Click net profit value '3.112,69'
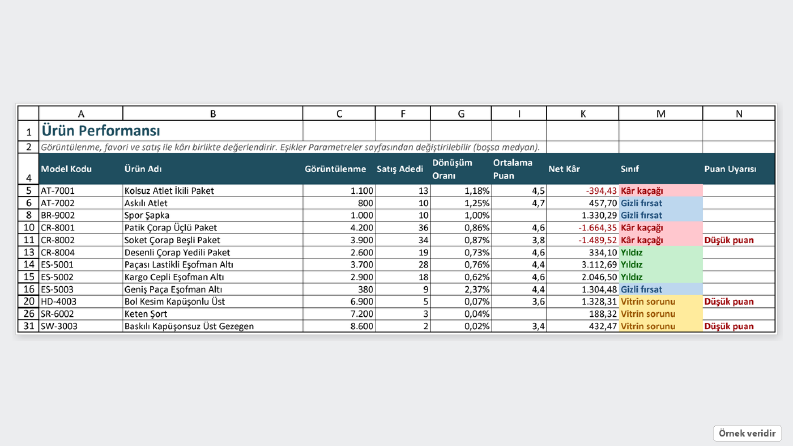 click(x=583, y=264)
